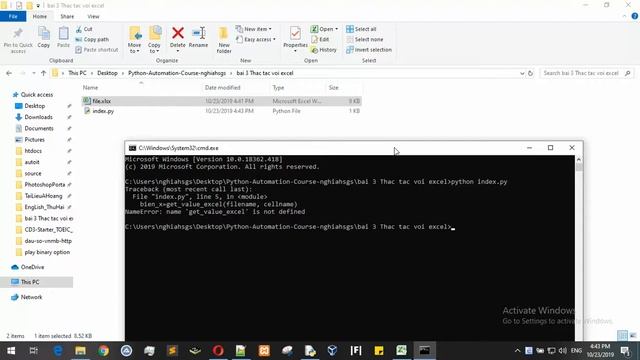Click the Explorer help icon
The width and height of the screenshot is (640, 360).
(635, 16)
